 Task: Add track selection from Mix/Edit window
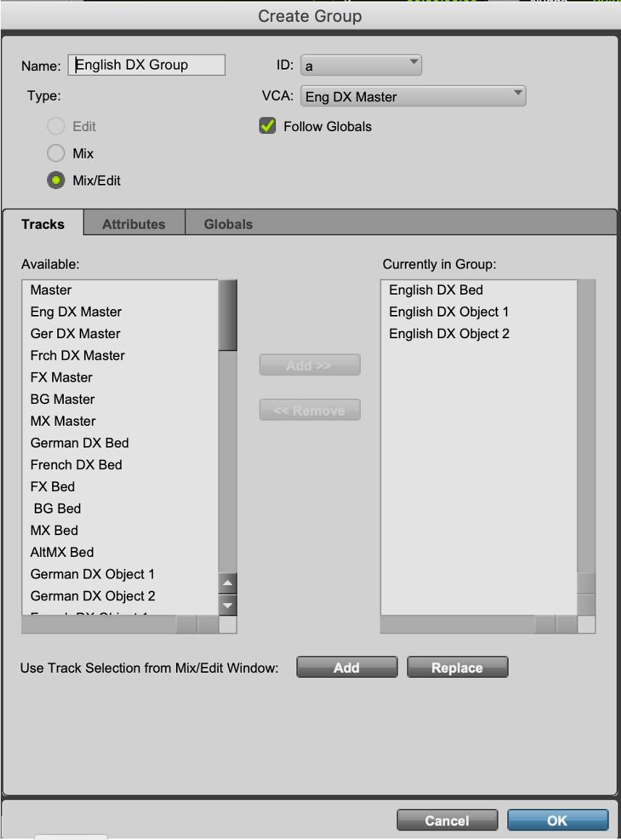(346, 668)
